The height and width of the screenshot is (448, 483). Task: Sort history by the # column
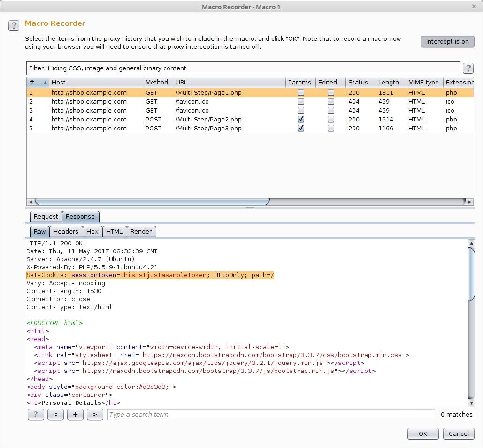point(38,82)
